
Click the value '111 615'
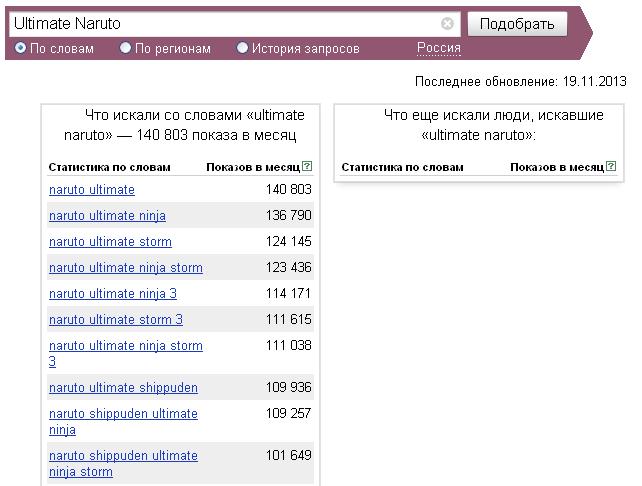(289, 319)
